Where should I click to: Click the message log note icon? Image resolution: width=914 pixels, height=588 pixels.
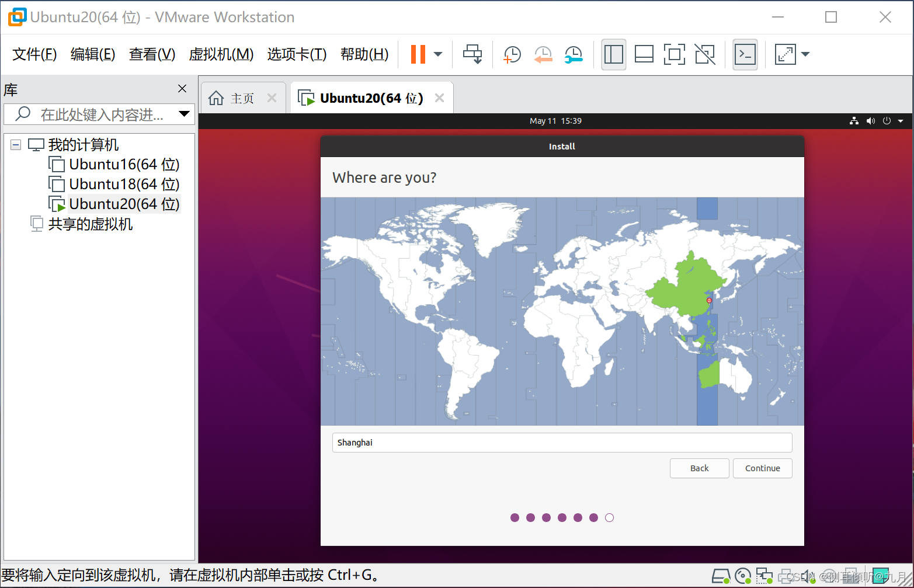(880, 576)
